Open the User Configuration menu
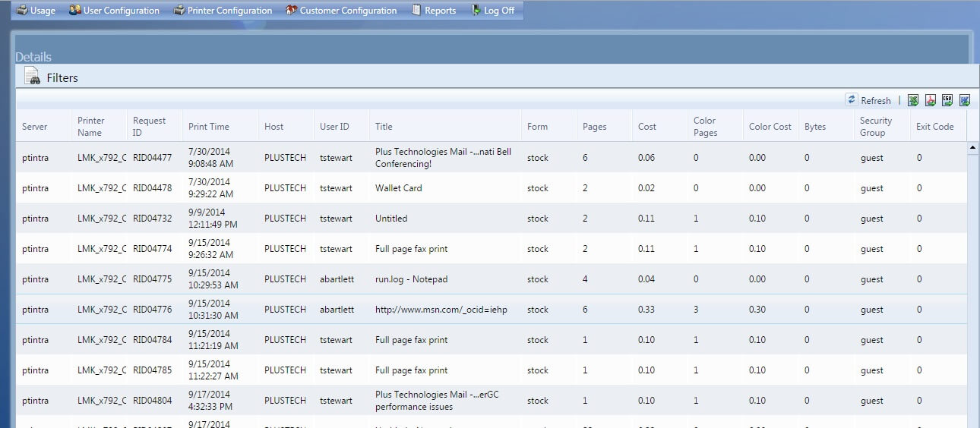980x428 pixels. (x=115, y=11)
